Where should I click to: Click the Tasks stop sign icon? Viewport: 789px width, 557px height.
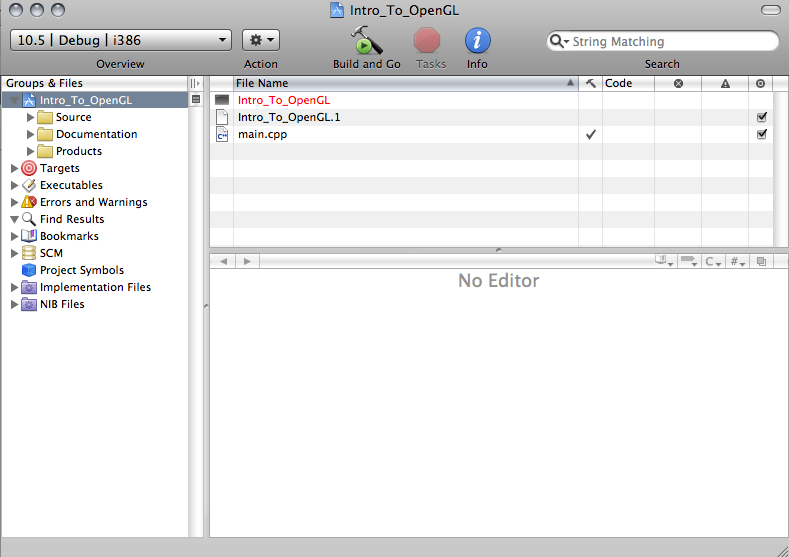click(428, 41)
